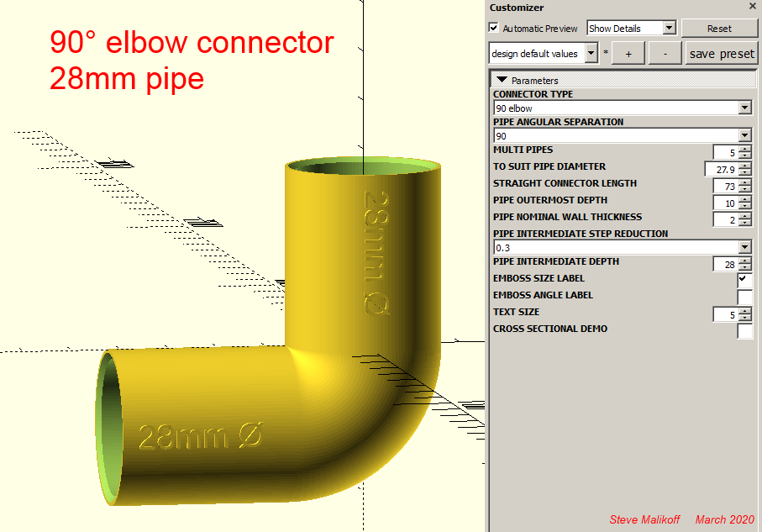The width and height of the screenshot is (762, 532).
Task: Open the Pipe Intermediate Step Reduction dropdown
Action: tap(744, 247)
